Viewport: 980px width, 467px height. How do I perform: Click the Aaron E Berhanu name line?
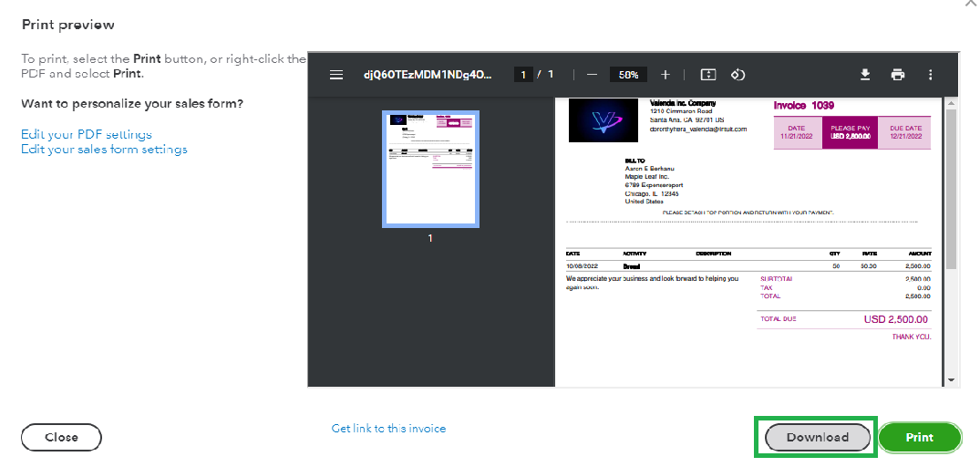pos(650,168)
